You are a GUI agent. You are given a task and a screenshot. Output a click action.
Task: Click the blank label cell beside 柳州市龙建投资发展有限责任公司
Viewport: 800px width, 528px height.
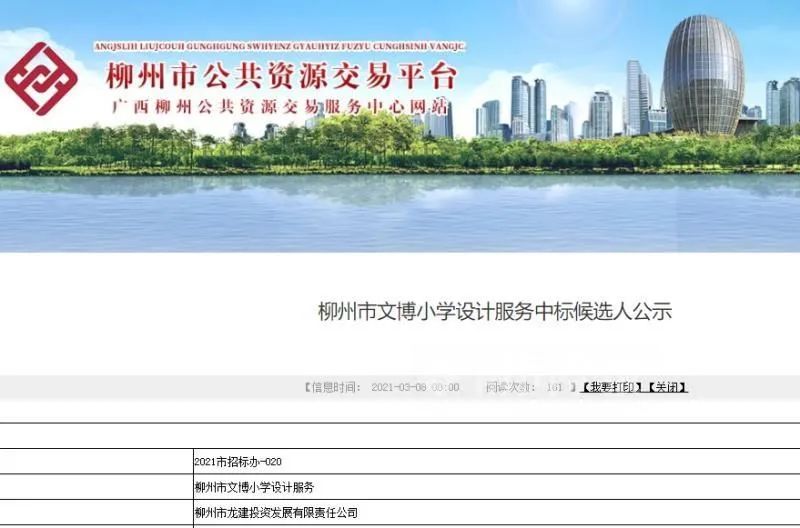(x=95, y=513)
